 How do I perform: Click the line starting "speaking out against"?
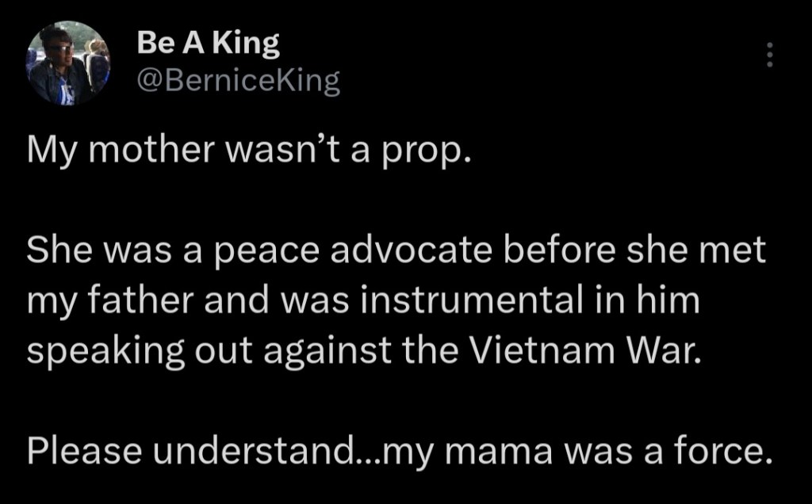tap(365, 352)
